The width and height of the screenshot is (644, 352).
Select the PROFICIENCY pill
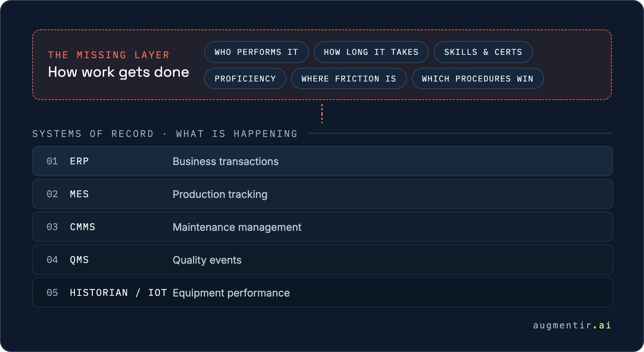(245, 78)
